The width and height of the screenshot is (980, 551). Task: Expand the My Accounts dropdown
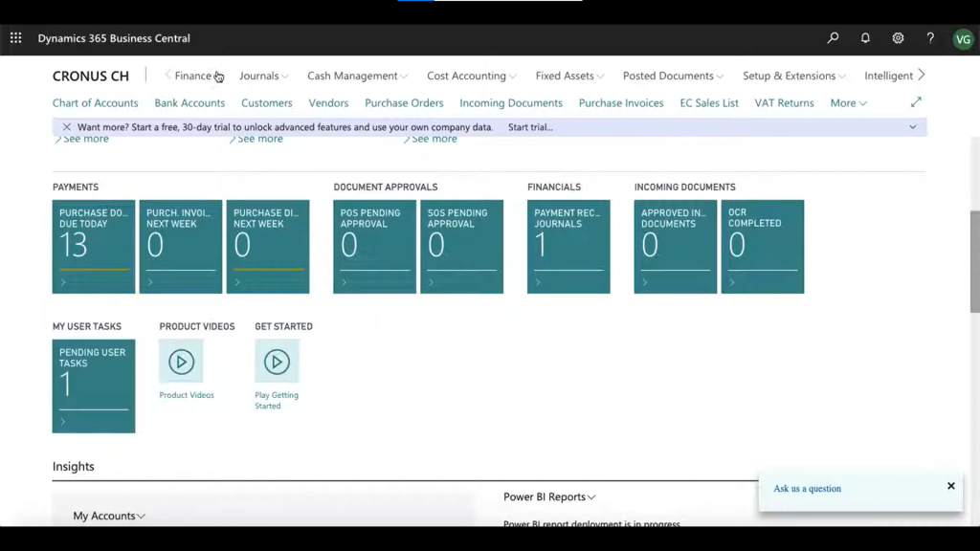[x=108, y=516]
